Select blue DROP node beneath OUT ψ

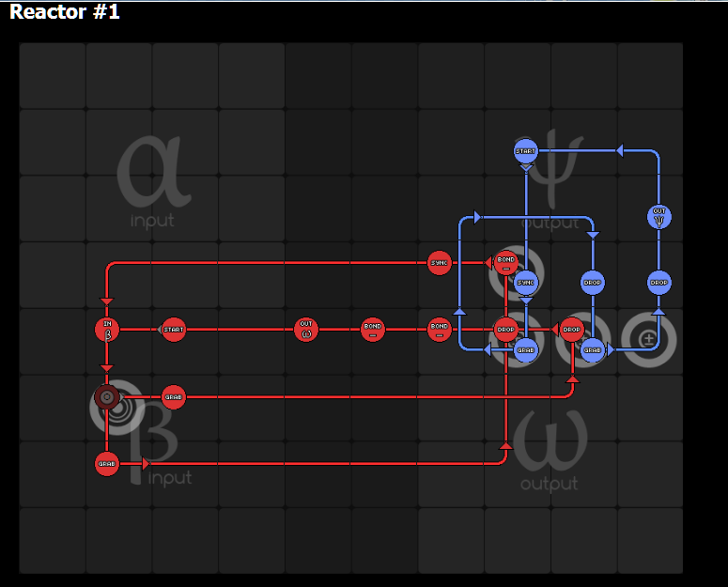coord(658,283)
